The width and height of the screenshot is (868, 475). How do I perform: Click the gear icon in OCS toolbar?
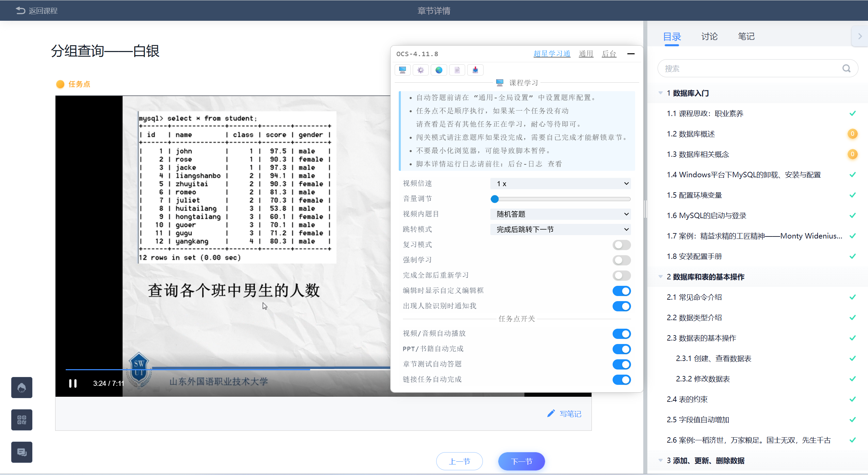[421, 70]
